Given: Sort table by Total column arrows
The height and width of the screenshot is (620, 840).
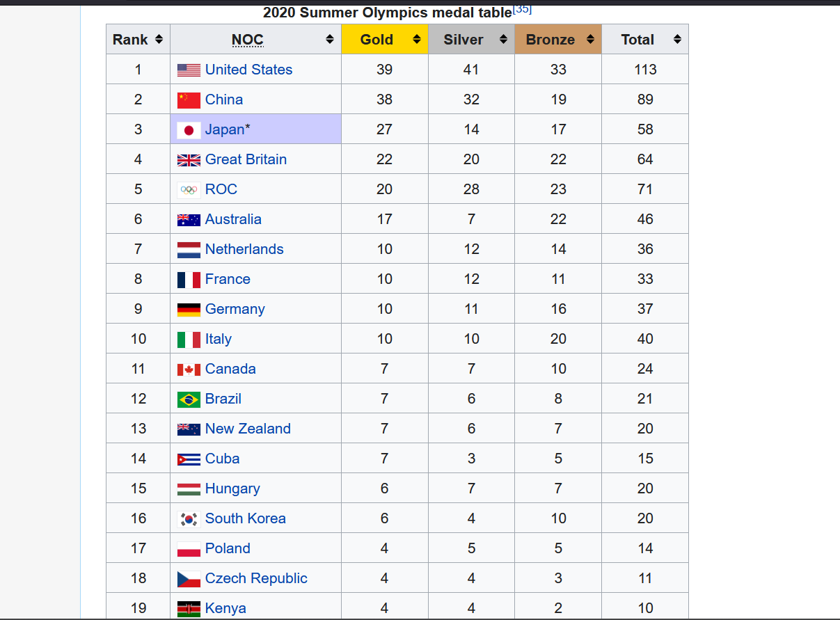Looking at the screenshot, I should coord(677,40).
